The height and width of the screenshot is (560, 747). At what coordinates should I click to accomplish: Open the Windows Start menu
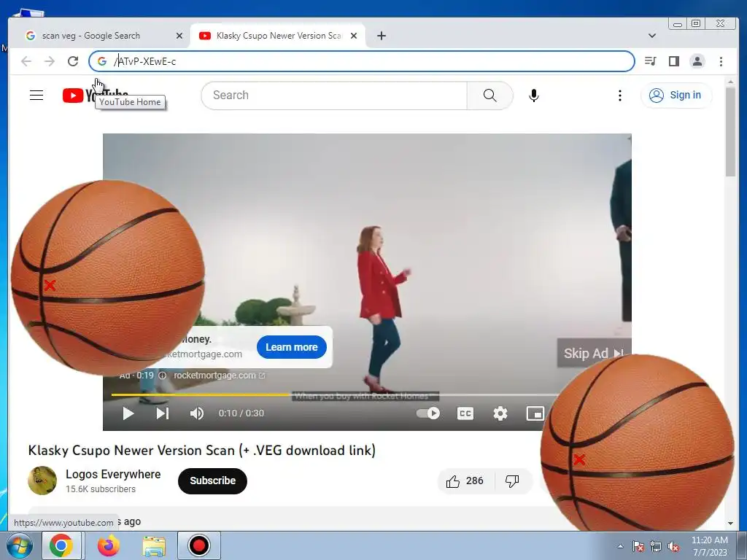point(19,545)
